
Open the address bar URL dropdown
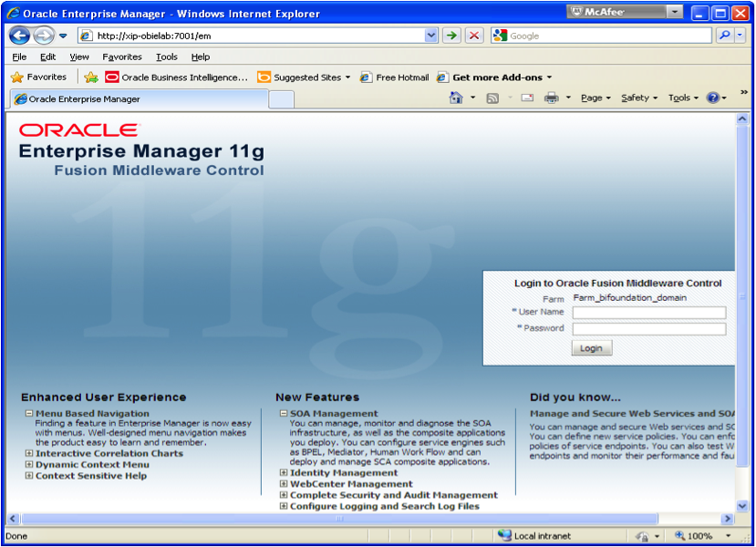pos(431,36)
